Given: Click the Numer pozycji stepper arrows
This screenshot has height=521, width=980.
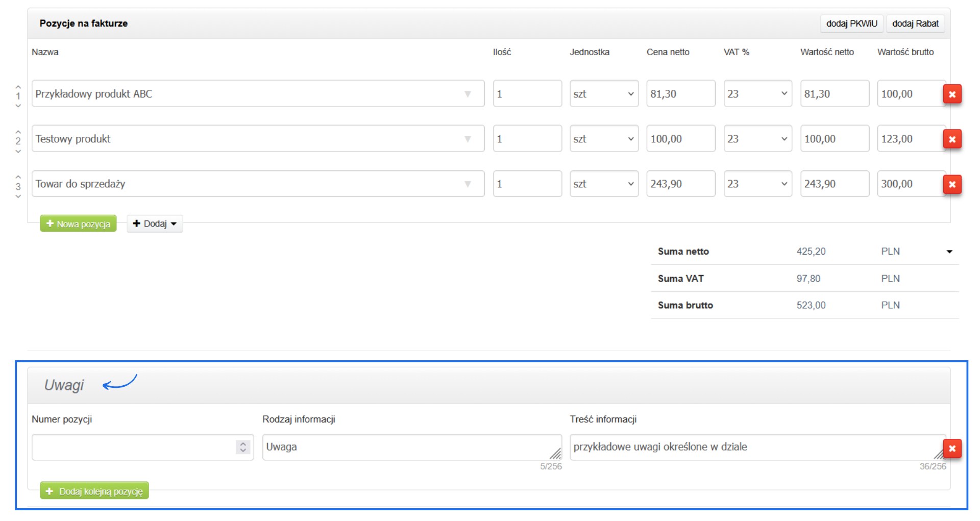Looking at the screenshot, I should [243, 447].
